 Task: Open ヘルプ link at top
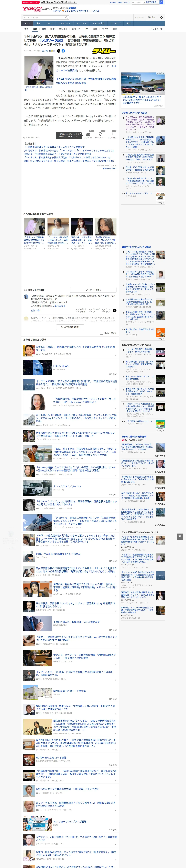coord(127,2)
